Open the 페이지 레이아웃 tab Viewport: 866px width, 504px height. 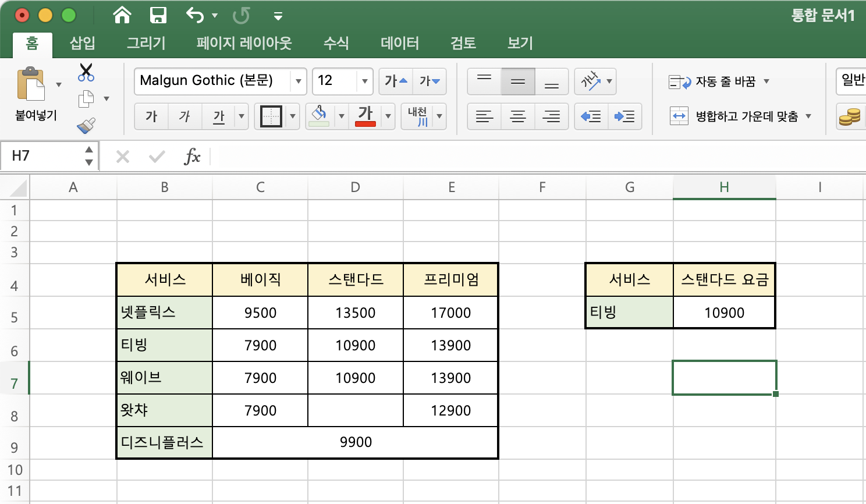click(x=244, y=44)
